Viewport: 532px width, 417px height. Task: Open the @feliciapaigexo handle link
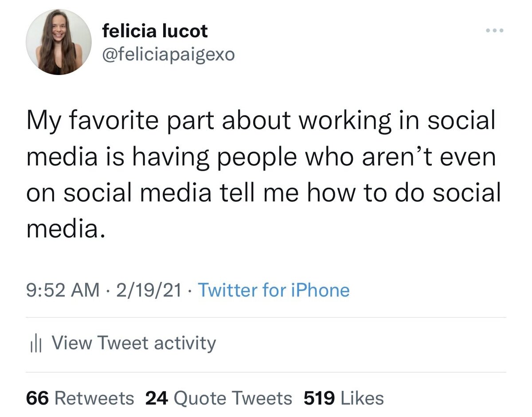pyautogui.click(x=168, y=55)
